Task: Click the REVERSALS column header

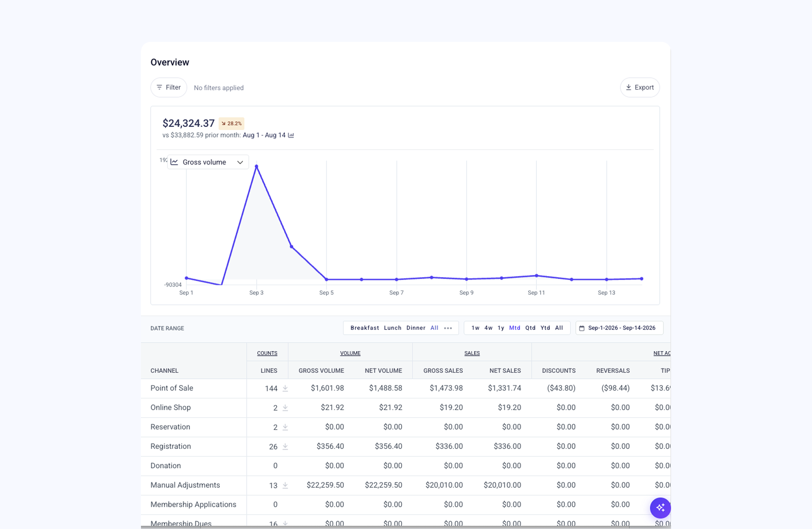Action: pyautogui.click(x=613, y=371)
